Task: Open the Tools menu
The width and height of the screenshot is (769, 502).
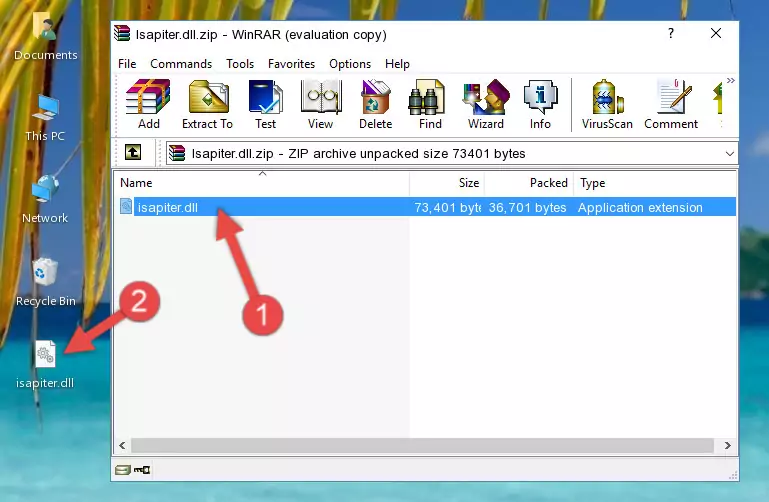Action: 240,64
